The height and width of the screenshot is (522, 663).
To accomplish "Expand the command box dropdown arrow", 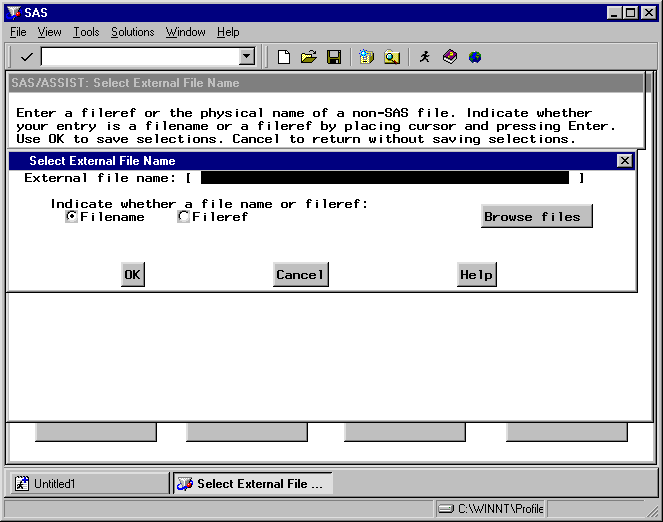I will coord(247,57).
